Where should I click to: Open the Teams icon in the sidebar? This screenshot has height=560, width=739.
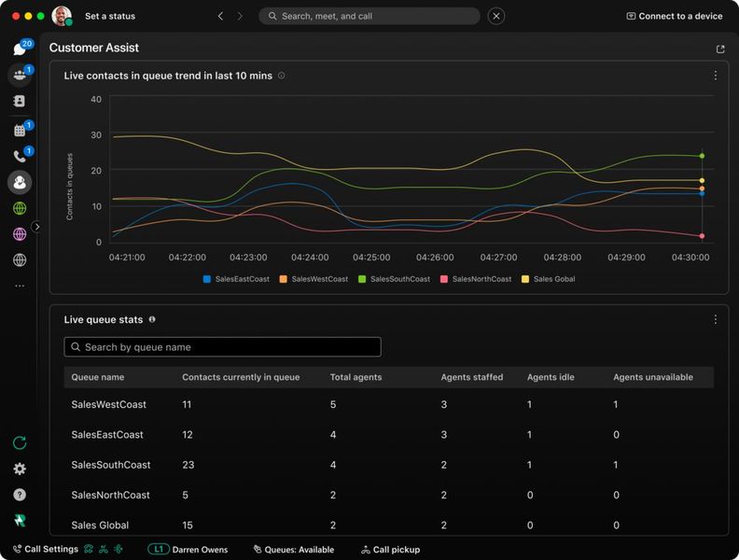(19, 75)
